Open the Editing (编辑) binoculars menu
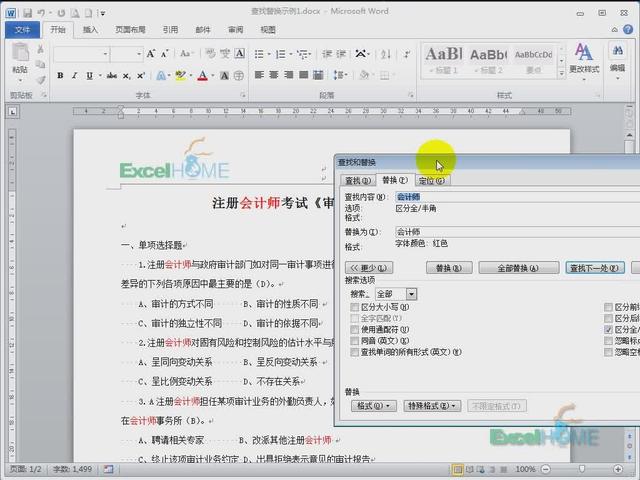This screenshot has width=640, height=480. [618, 61]
